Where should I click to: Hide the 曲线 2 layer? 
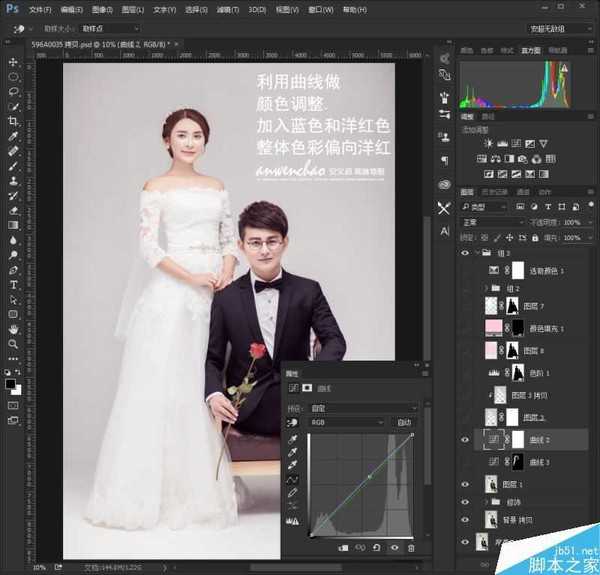(x=466, y=439)
